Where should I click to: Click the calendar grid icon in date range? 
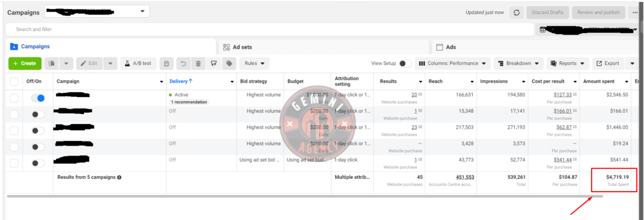click(543, 30)
